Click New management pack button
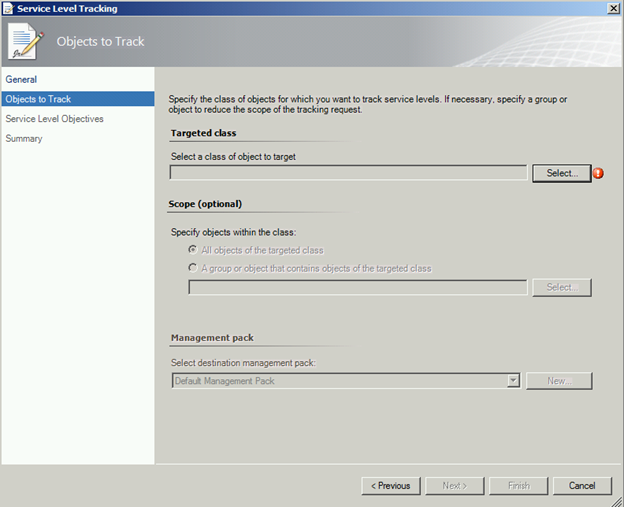Image resolution: width=624 pixels, height=507 pixels. (559, 381)
